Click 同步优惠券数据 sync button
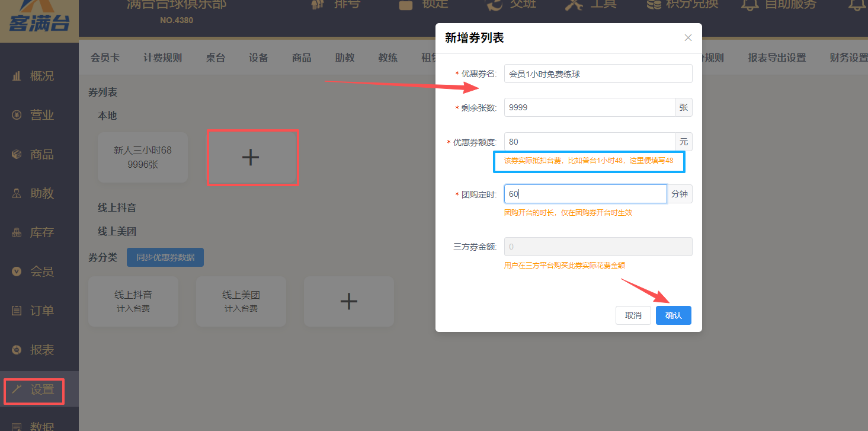 tap(165, 257)
